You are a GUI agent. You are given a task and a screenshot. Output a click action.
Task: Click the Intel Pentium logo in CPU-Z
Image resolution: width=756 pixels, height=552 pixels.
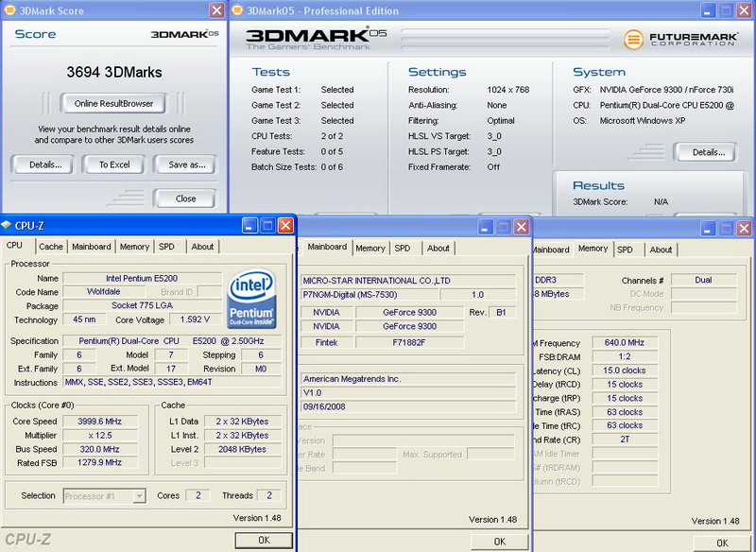click(251, 299)
